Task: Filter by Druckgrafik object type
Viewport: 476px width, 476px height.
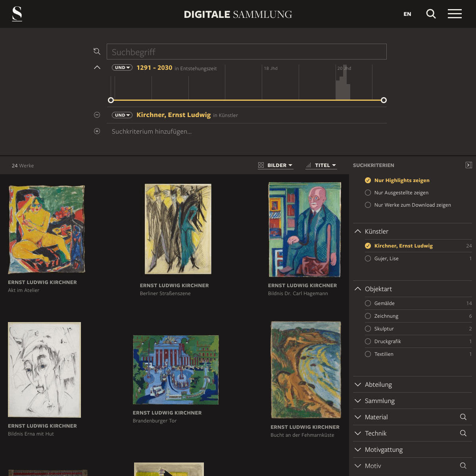Action: [418, 341]
